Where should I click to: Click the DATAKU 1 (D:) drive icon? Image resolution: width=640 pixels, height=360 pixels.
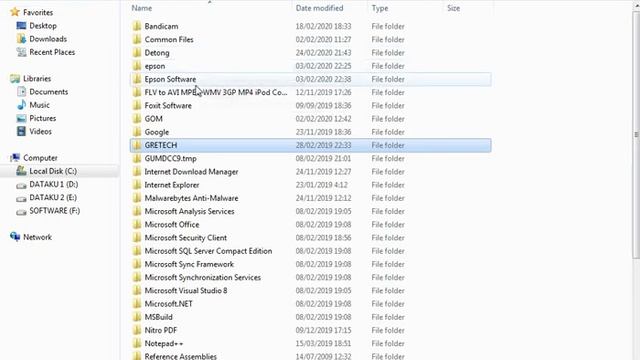tap(21, 185)
